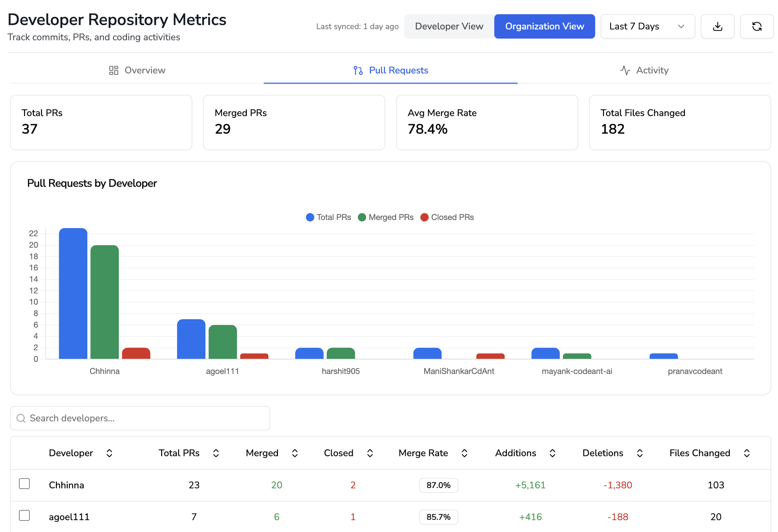Click the search magnifier icon
778x532 pixels.
(x=21, y=418)
